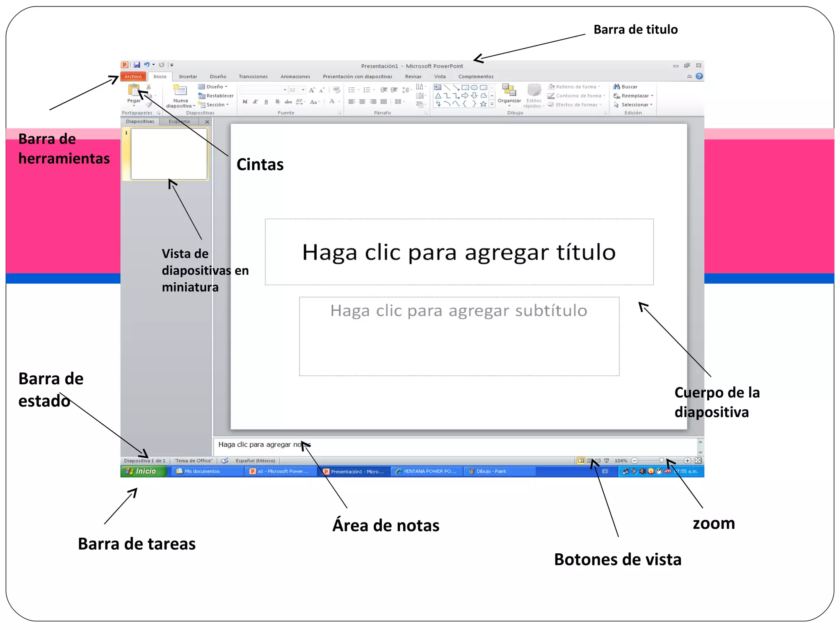Select the text box shape in gallery

coord(438,87)
